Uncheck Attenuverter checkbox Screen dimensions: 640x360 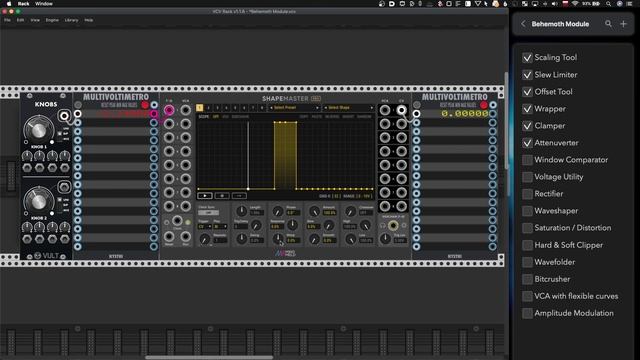(527, 143)
